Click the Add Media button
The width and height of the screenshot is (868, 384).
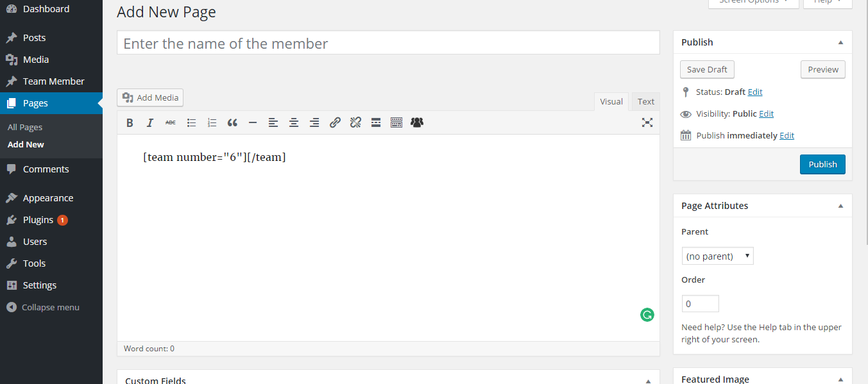click(x=150, y=97)
